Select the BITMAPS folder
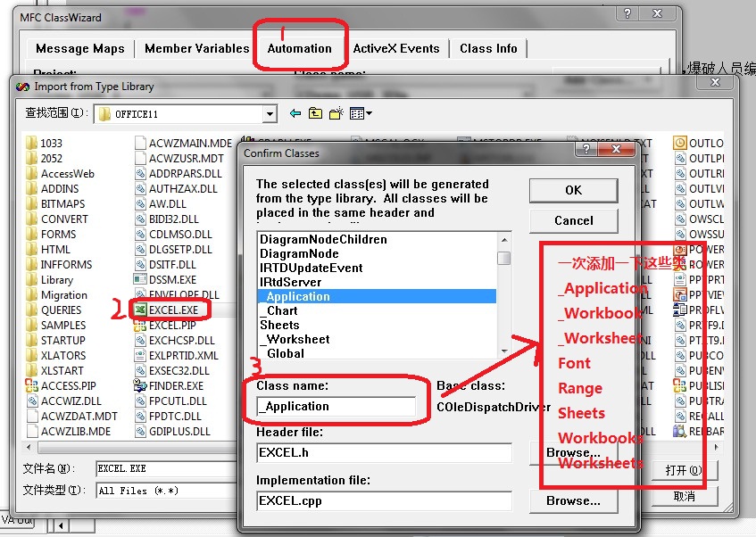The width and height of the screenshot is (756, 537). [x=56, y=204]
